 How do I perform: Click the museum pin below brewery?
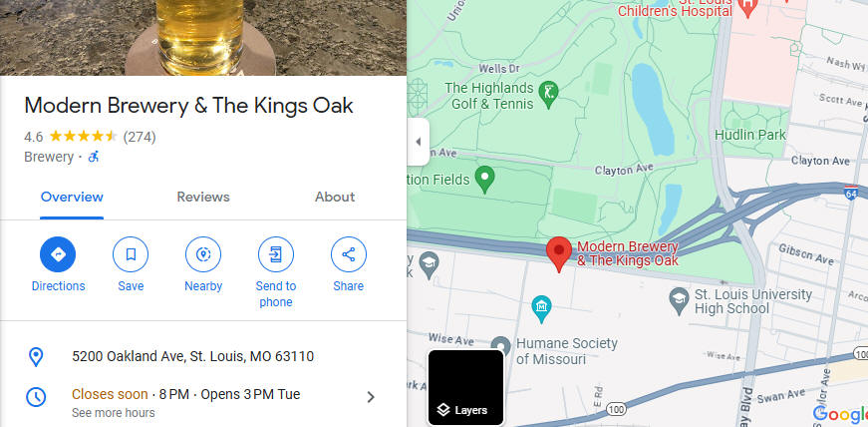pyautogui.click(x=541, y=309)
